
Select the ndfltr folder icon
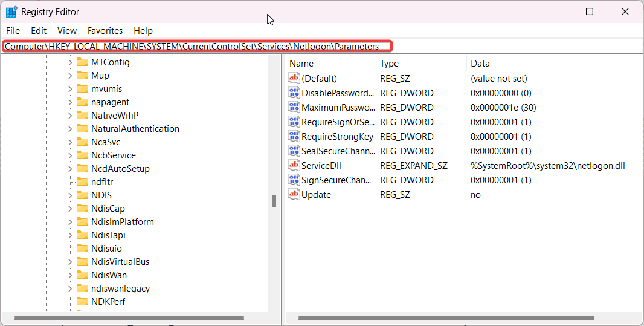[82, 182]
